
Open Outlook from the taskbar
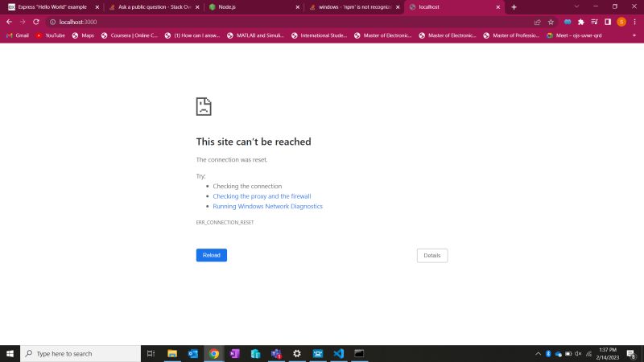[x=193, y=353]
